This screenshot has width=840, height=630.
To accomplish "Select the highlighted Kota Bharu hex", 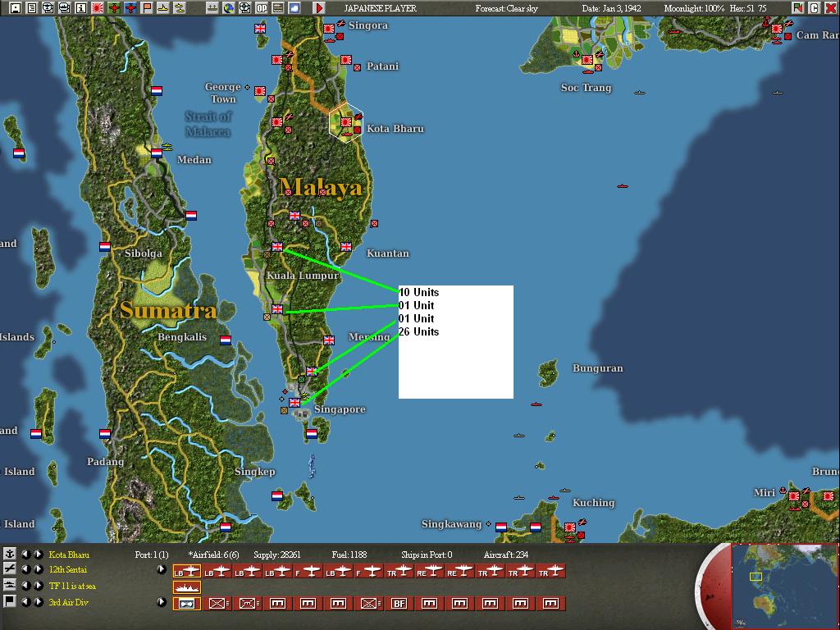I will (x=346, y=123).
